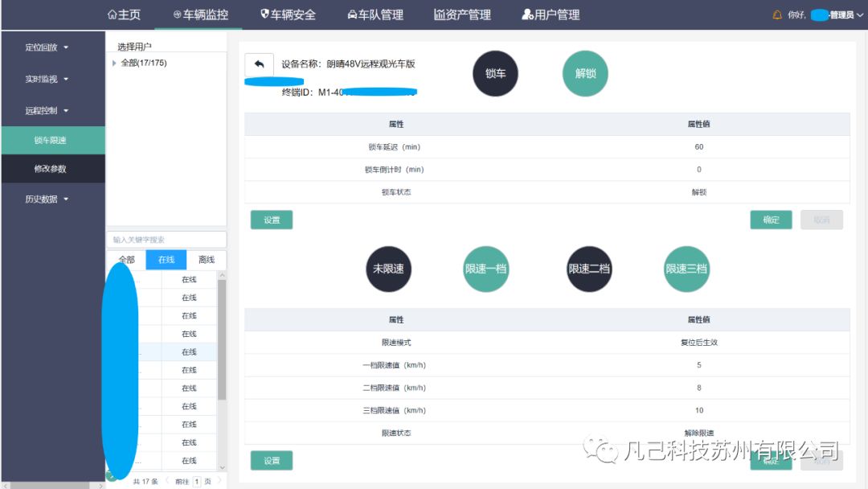This screenshot has height=489, width=868.
Task: Click the keyword search input field
Action: click(x=166, y=240)
